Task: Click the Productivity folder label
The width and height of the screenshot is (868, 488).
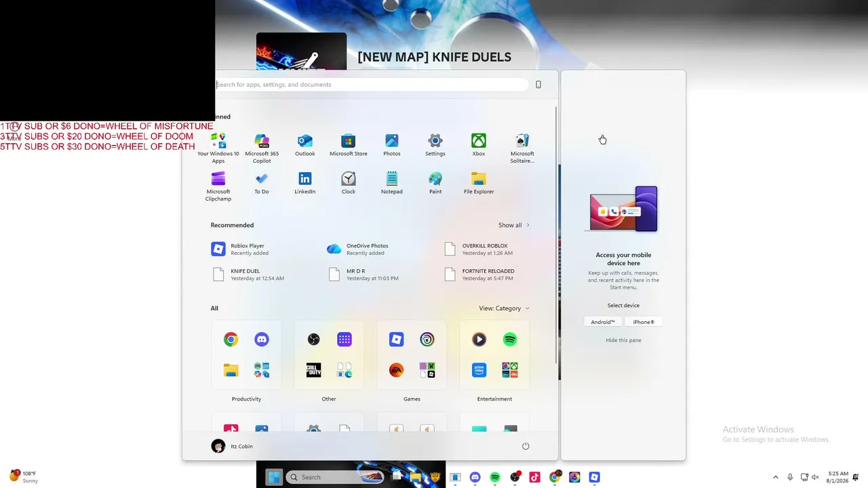Action: pos(246,399)
